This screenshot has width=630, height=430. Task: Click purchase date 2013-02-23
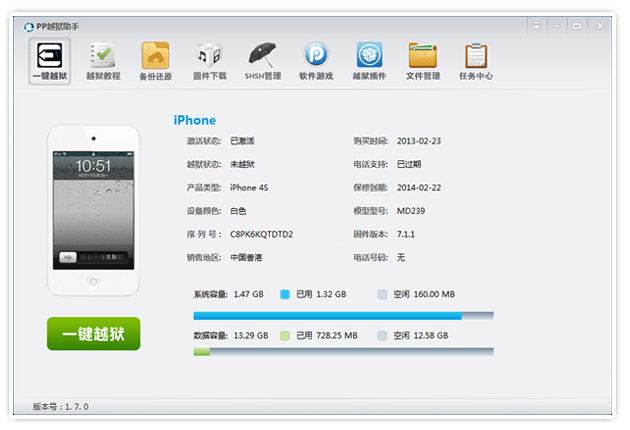[x=419, y=141]
